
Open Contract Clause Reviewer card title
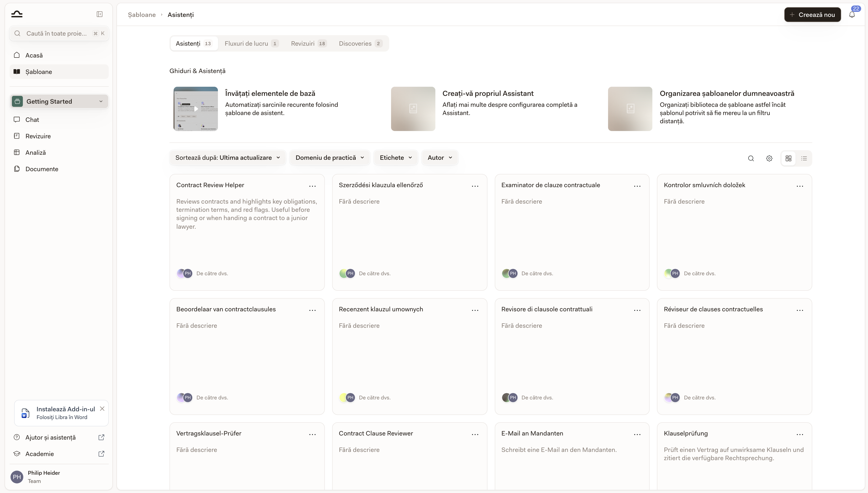pos(376,434)
